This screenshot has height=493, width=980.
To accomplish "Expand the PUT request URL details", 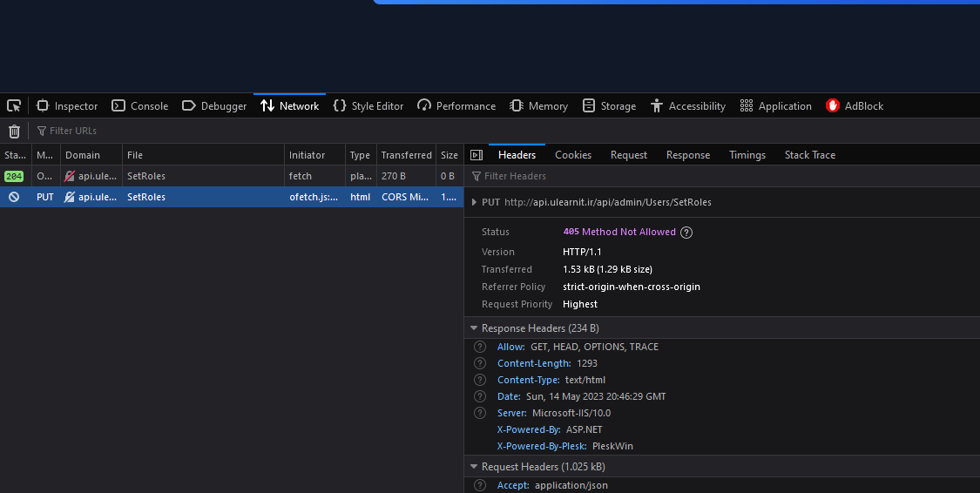I will point(474,202).
